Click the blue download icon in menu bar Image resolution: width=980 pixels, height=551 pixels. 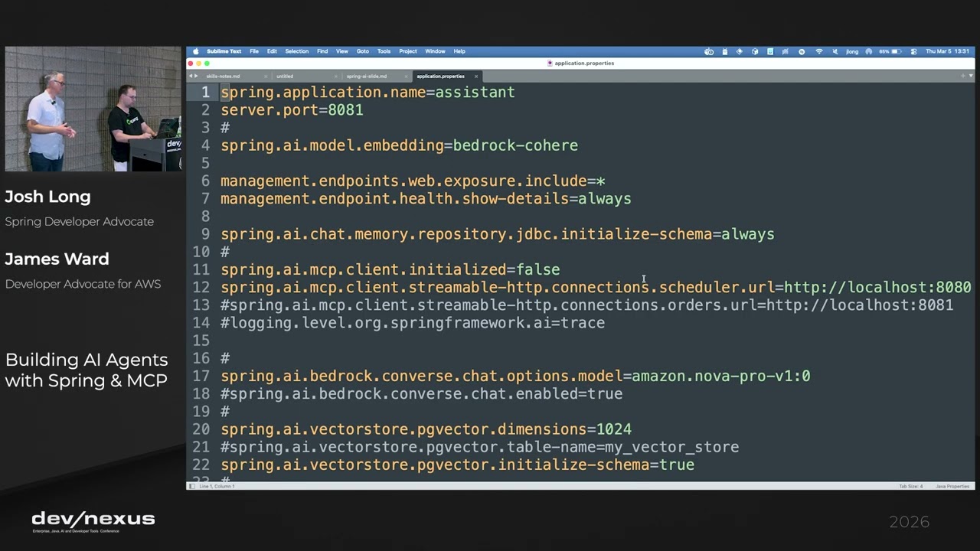[x=770, y=51]
